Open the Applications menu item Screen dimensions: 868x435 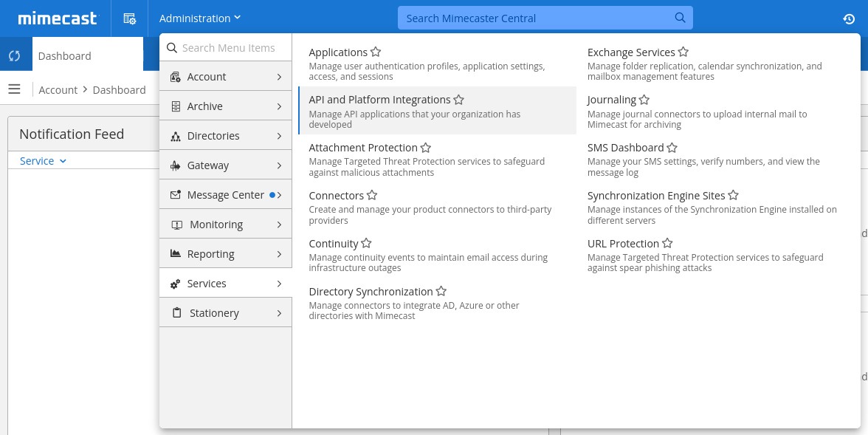[338, 52]
